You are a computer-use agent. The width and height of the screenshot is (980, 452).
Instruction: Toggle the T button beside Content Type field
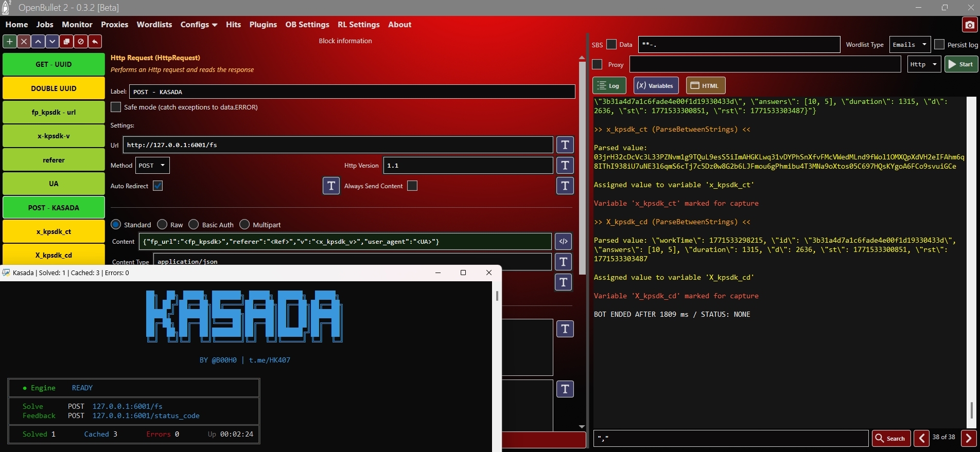pos(563,262)
